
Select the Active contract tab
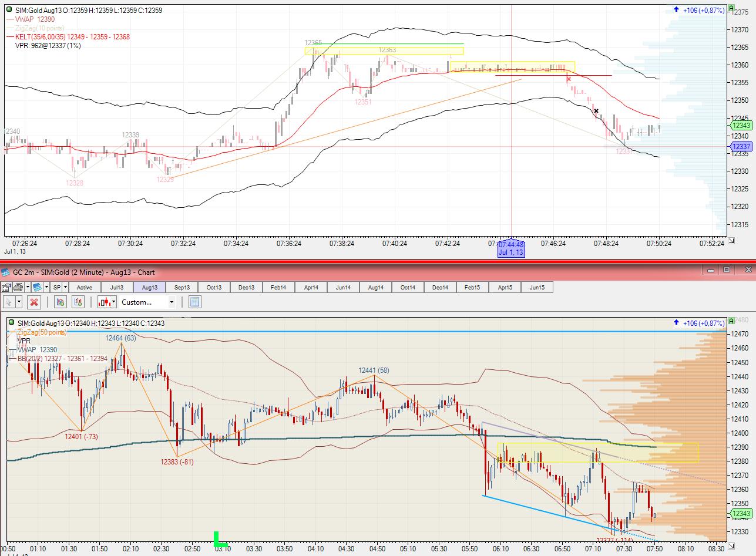(85, 287)
